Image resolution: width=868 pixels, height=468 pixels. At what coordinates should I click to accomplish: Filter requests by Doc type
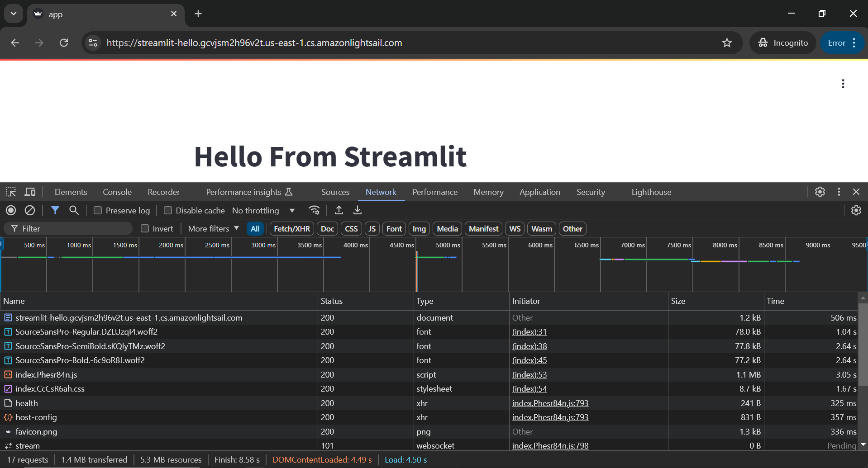(x=327, y=229)
